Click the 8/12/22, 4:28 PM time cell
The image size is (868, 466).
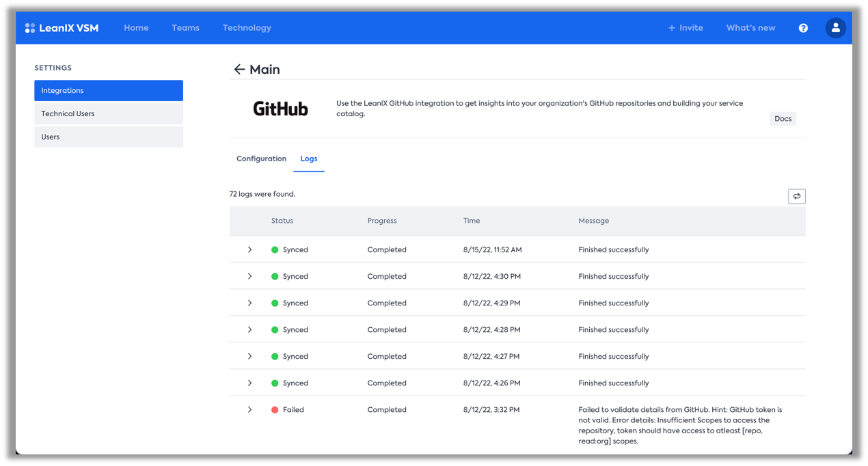(492, 330)
